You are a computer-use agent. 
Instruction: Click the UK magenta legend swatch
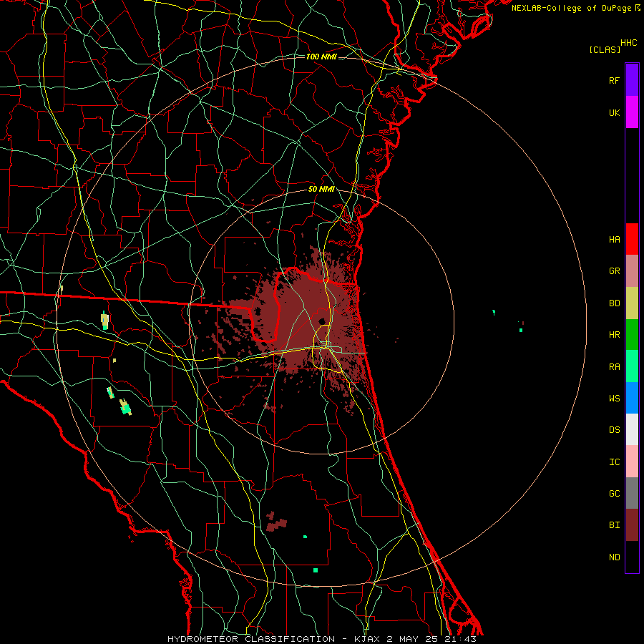tap(632, 112)
